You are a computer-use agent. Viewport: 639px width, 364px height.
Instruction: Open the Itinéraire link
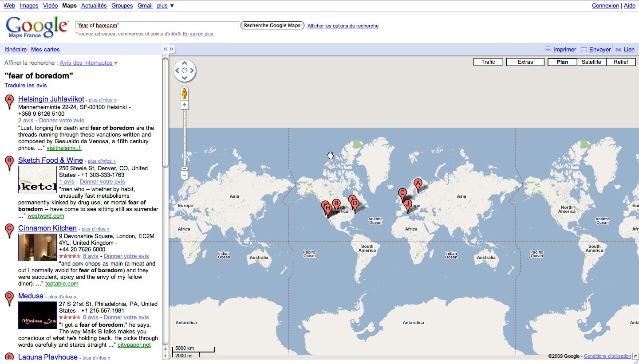coord(16,50)
